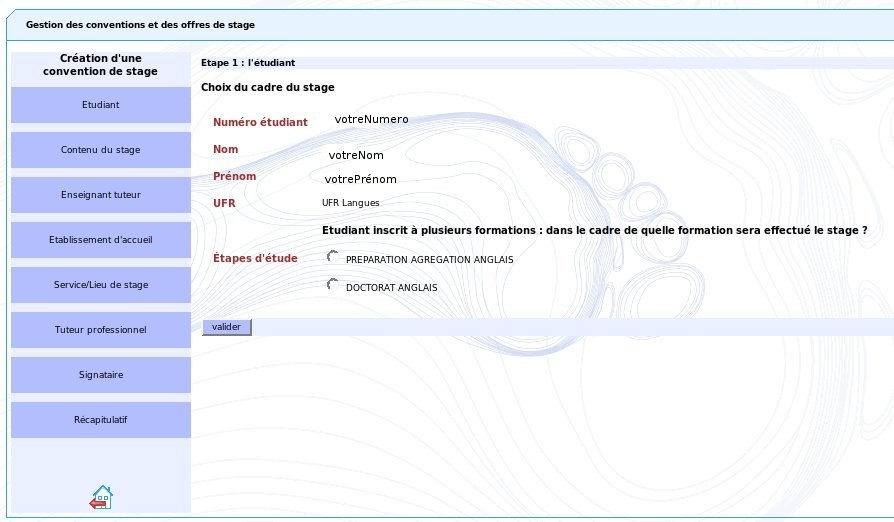Go to Contenu du stage section
This screenshot has width=894, height=522.
(x=101, y=150)
